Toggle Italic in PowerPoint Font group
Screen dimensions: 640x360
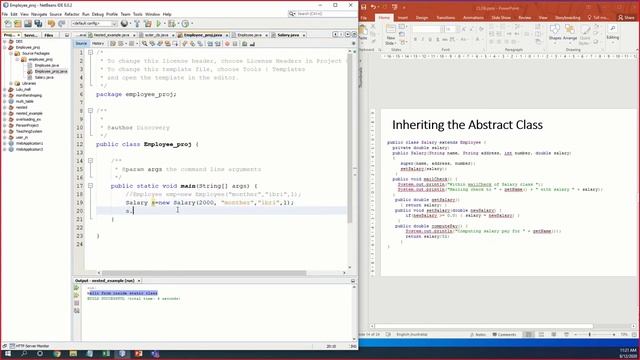point(423,40)
